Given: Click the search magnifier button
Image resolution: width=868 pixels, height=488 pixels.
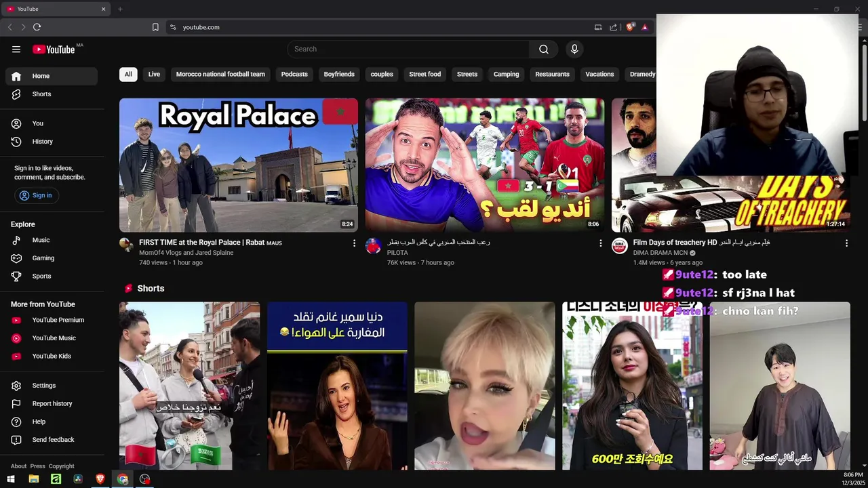Looking at the screenshot, I should [544, 49].
